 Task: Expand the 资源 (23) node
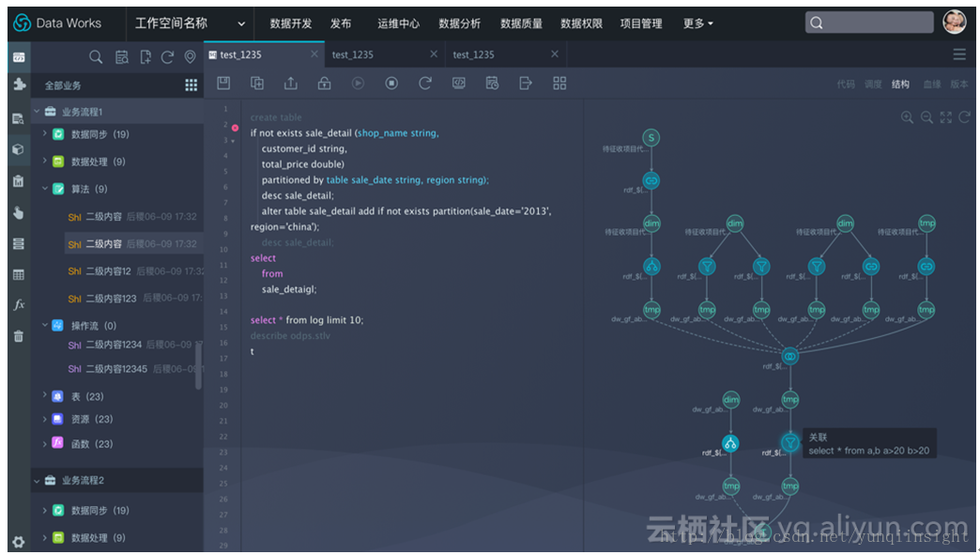point(45,419)
